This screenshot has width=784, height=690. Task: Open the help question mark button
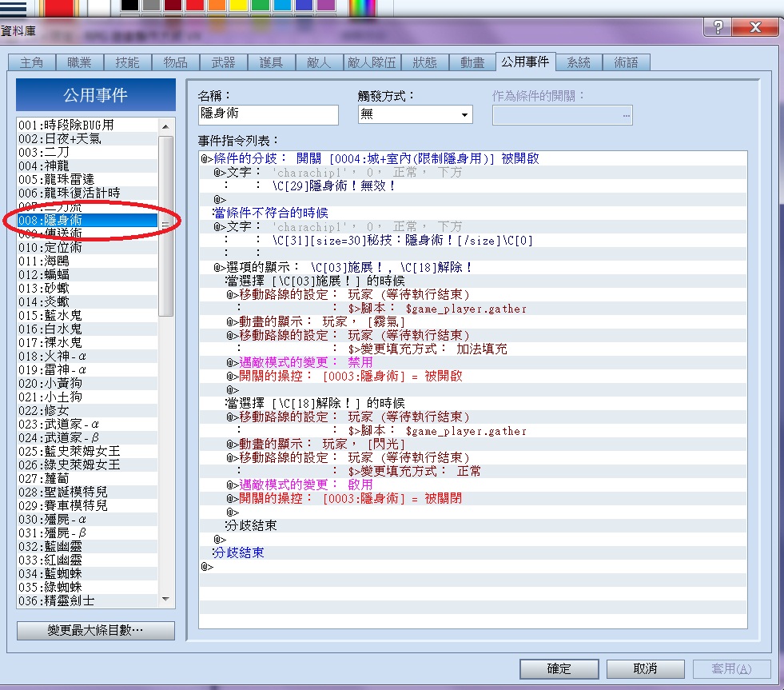[718, 27]
